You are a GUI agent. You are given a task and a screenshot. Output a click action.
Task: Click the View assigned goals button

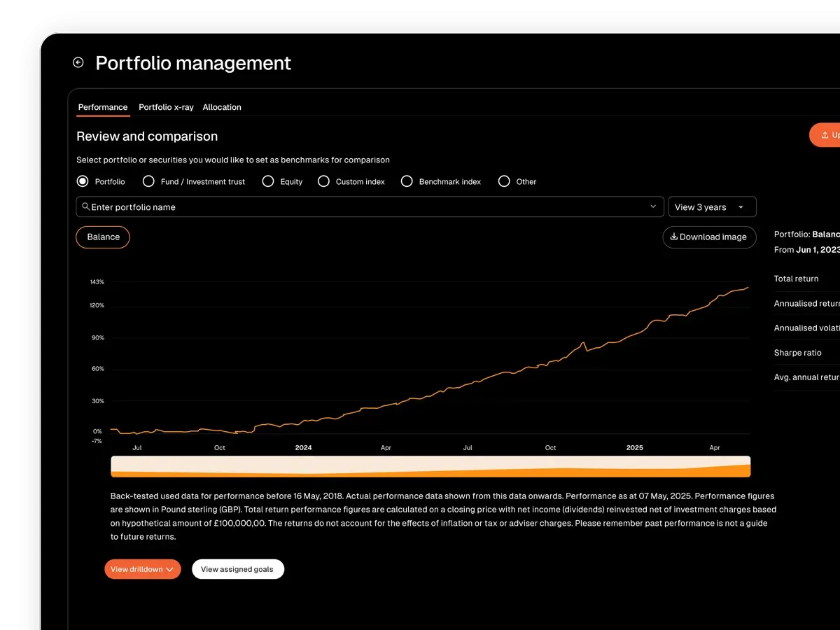pos(237,569)
